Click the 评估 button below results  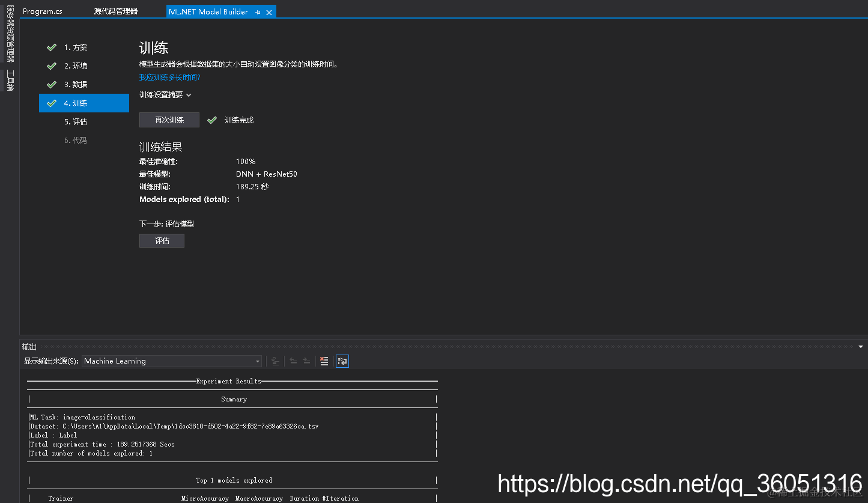[x=162, y=240]
